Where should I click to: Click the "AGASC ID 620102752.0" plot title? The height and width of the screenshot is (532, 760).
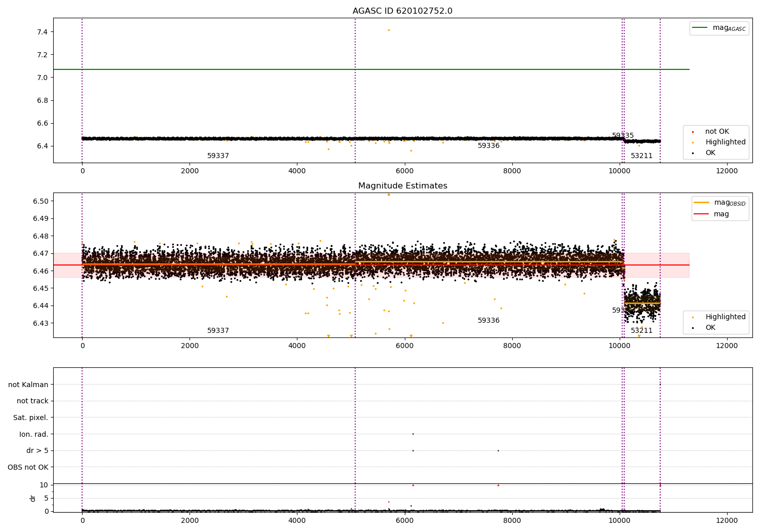point(402,11)
